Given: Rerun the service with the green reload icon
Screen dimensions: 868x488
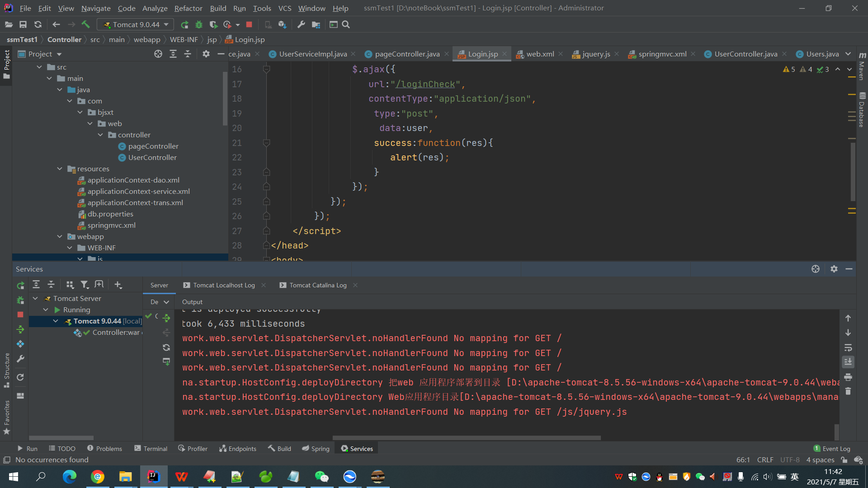Looking at the screenshot, I should [x=20, y=285].
